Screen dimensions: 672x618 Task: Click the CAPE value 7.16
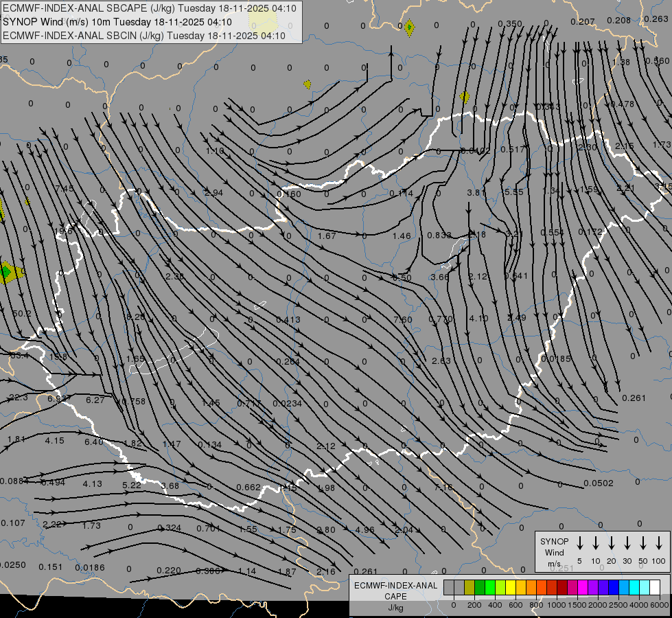[443, 488]
